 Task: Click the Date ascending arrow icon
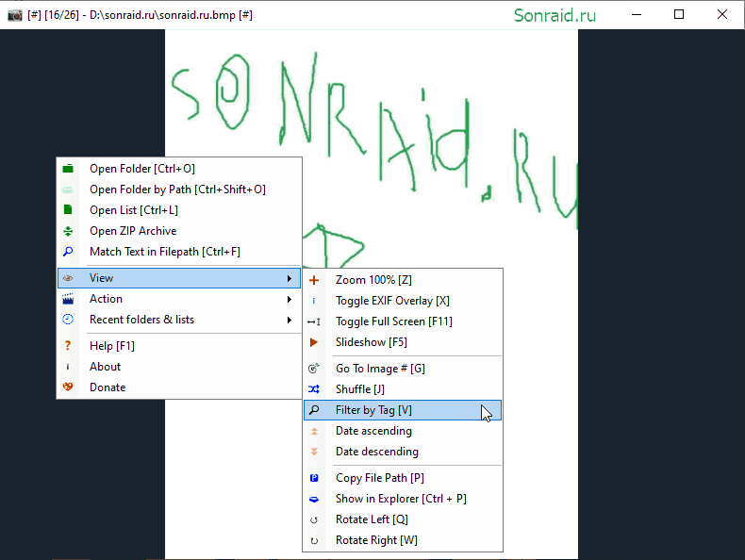click(x=314, y=431)
